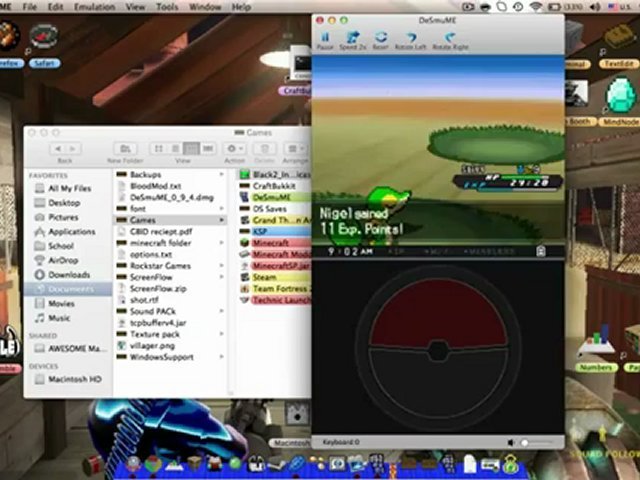Open AirDrop from the Favorites sidebar
Image resolution: width=640 pixels, height=480 pixels.
tap(63, 260)
